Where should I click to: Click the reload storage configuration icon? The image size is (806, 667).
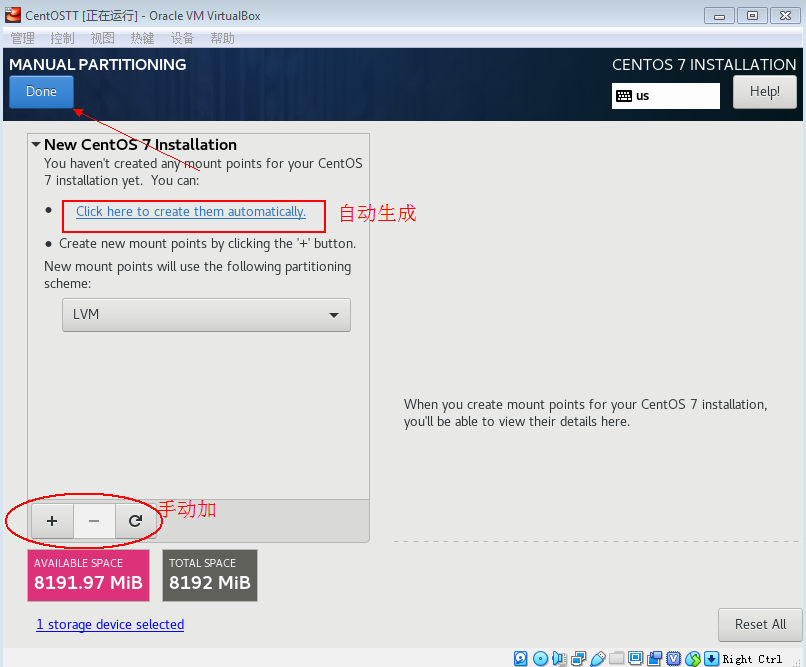tap(135, 521)
